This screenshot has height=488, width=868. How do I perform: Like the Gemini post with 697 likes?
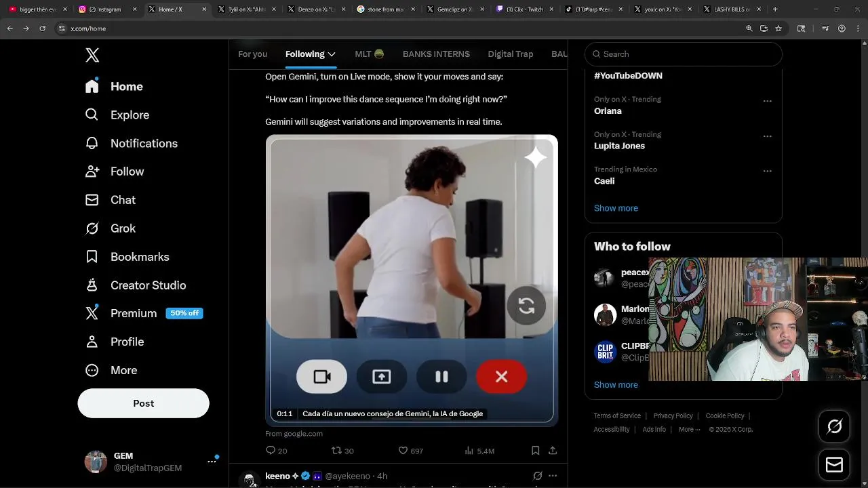(410, 451)
